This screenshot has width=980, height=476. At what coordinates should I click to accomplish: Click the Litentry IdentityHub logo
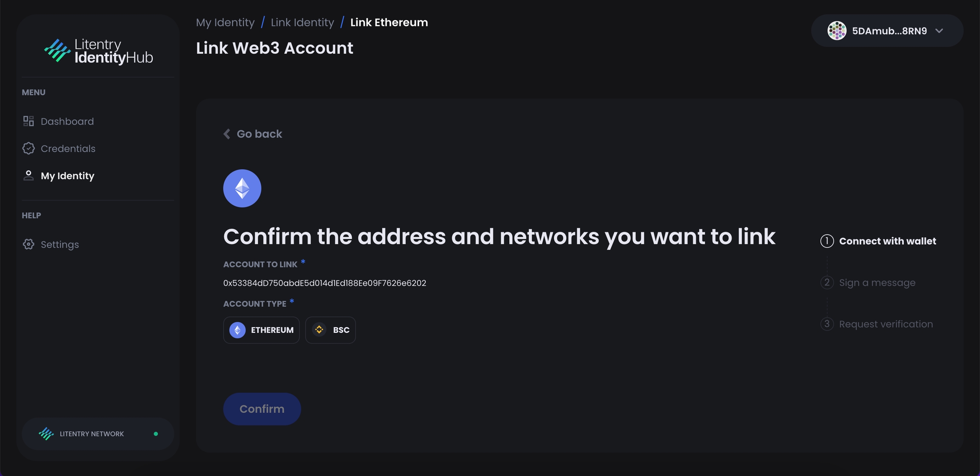click(x=98, y=51)
